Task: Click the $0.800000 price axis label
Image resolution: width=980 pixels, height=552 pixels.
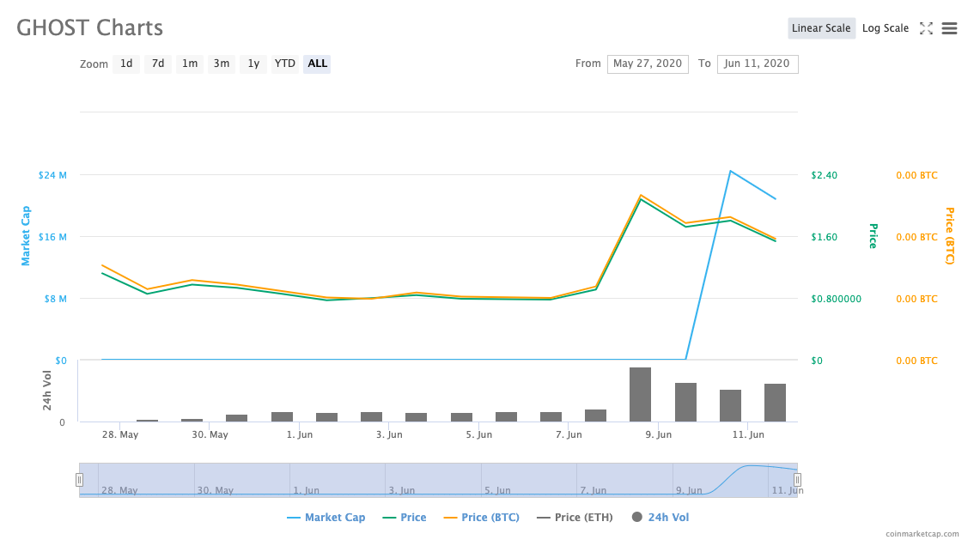Action: click(837, 299)
